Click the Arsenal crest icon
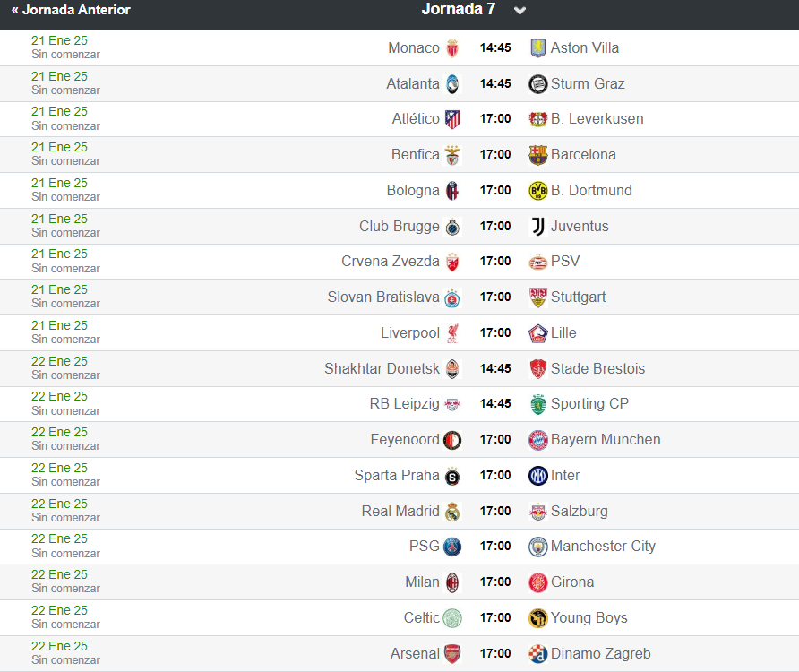 452,654
